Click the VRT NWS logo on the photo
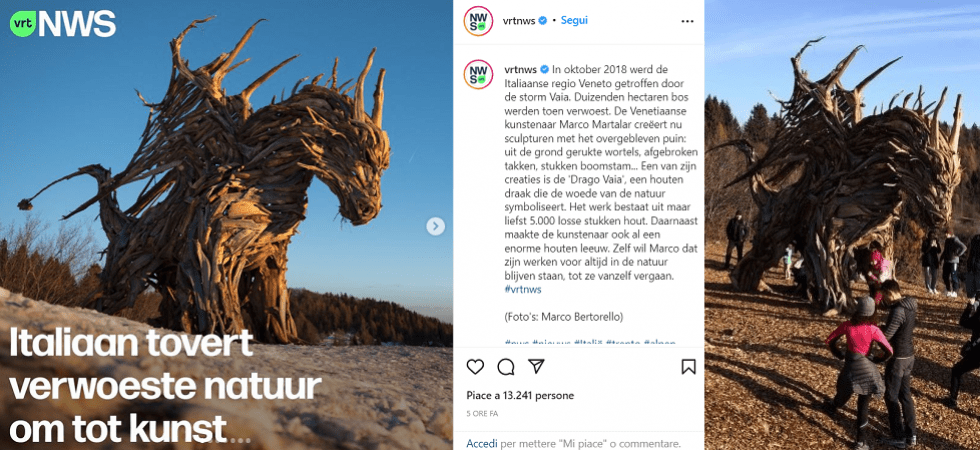Image resolution: width=980 pixels, height=450 pixels. [62, 24]
